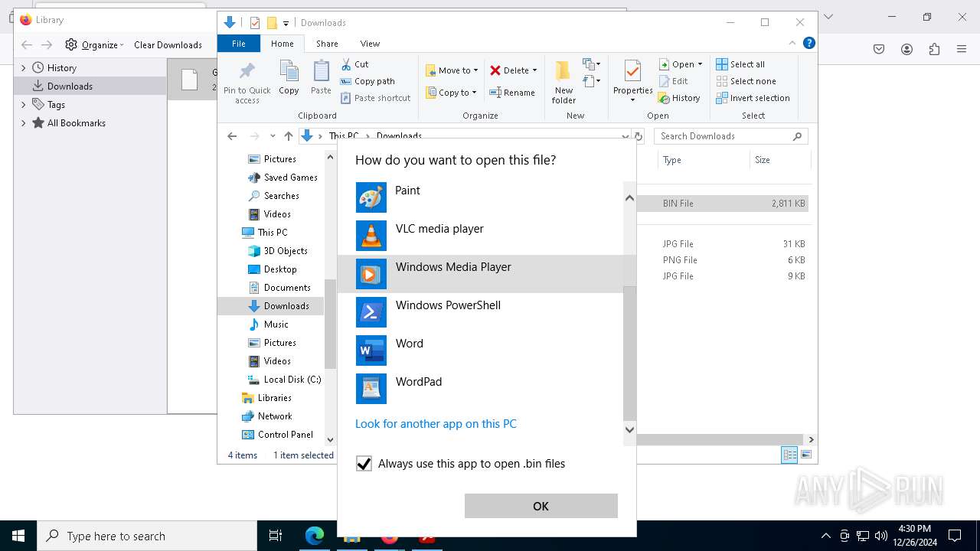The height and width of the screenshot is (551, 980).
Task: Open the Move to dropdown
Action: 452,70
